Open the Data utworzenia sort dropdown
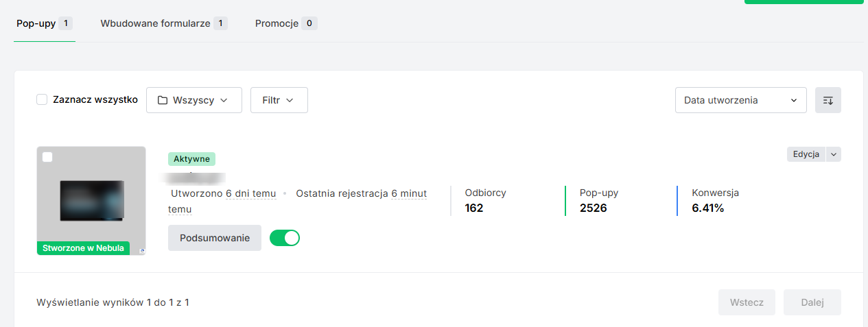 [x=740, y=100]
